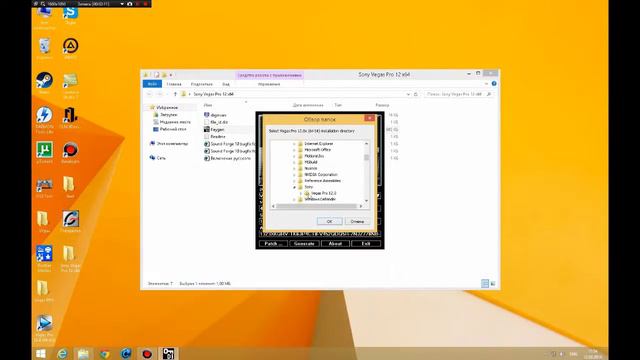Switch to the keygen taskbar item

coord(168,353)
